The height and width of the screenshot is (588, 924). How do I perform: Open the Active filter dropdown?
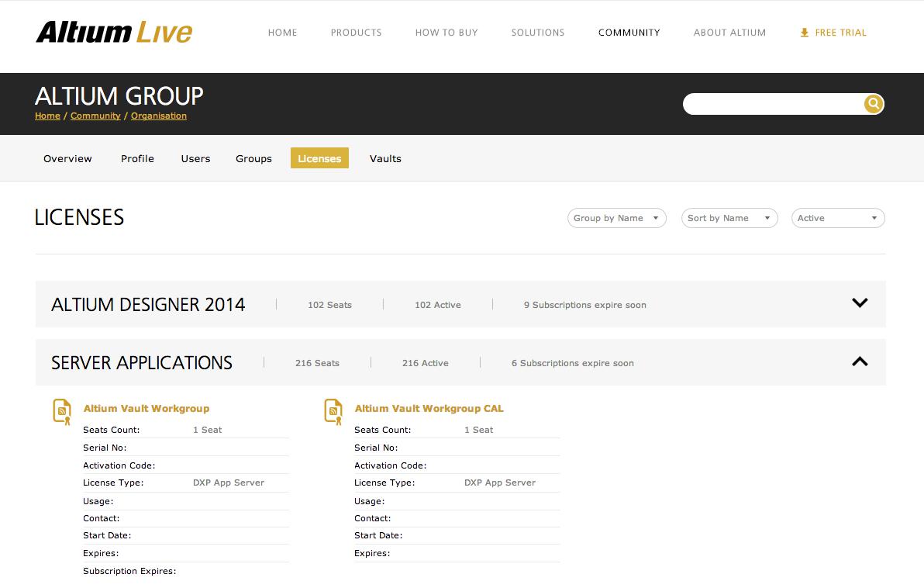point(837,218)
